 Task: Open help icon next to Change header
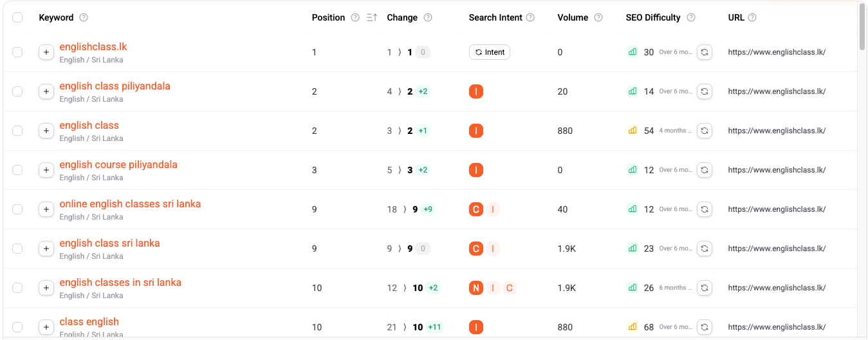pos(428,17)
